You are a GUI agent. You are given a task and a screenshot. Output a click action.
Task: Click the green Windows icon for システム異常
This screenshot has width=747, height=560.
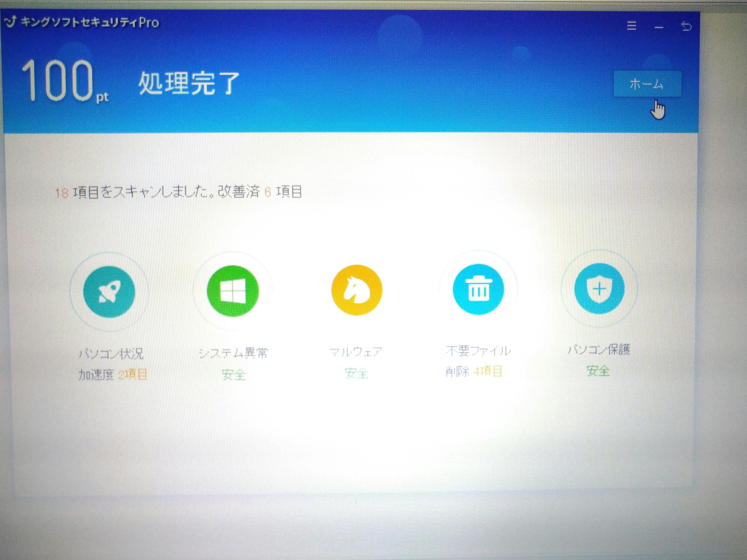tap(233, 291)
